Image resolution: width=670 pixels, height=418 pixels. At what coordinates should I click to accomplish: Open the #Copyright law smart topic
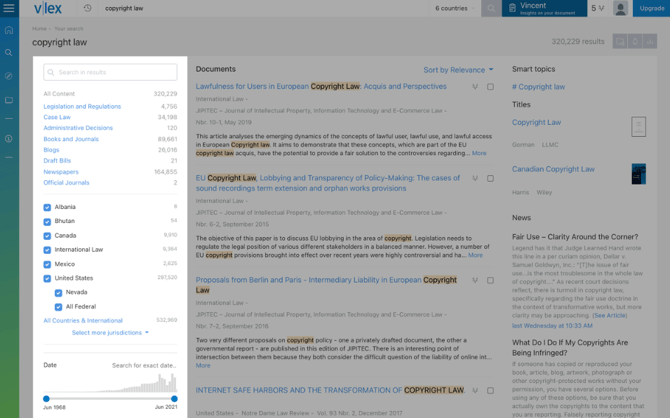coord(538,87)
